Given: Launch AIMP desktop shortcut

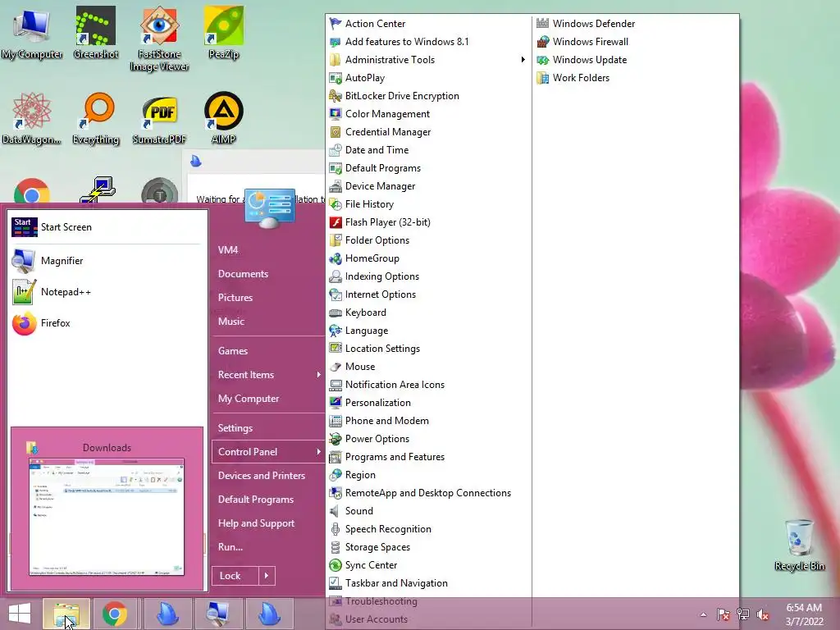Looking at the screenshot, I should point(223,118).
